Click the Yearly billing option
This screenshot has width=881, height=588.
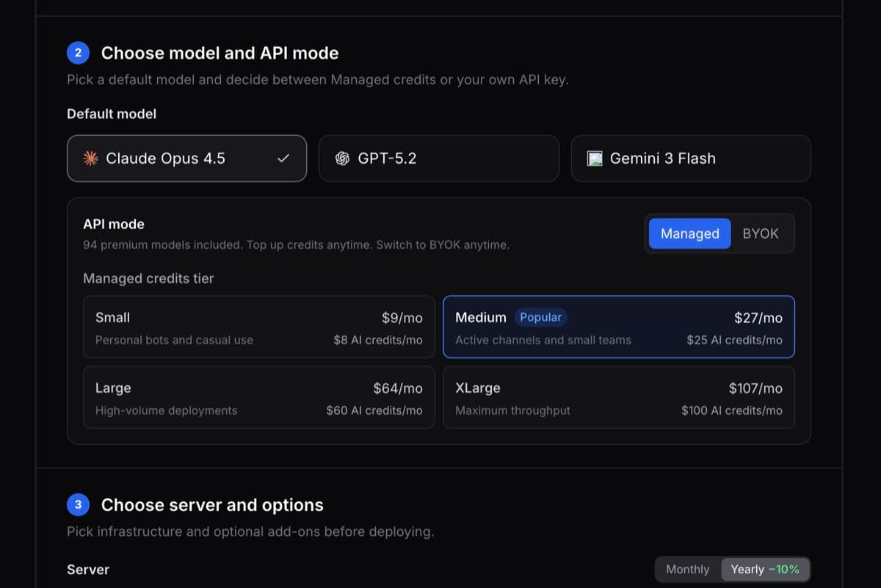(x=748, y=569)
